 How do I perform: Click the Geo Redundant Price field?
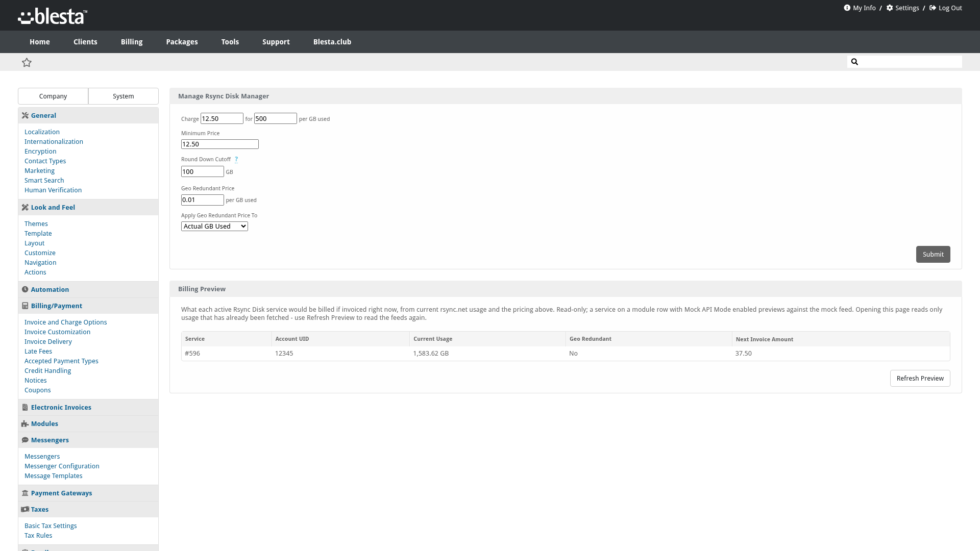(203, 199)
